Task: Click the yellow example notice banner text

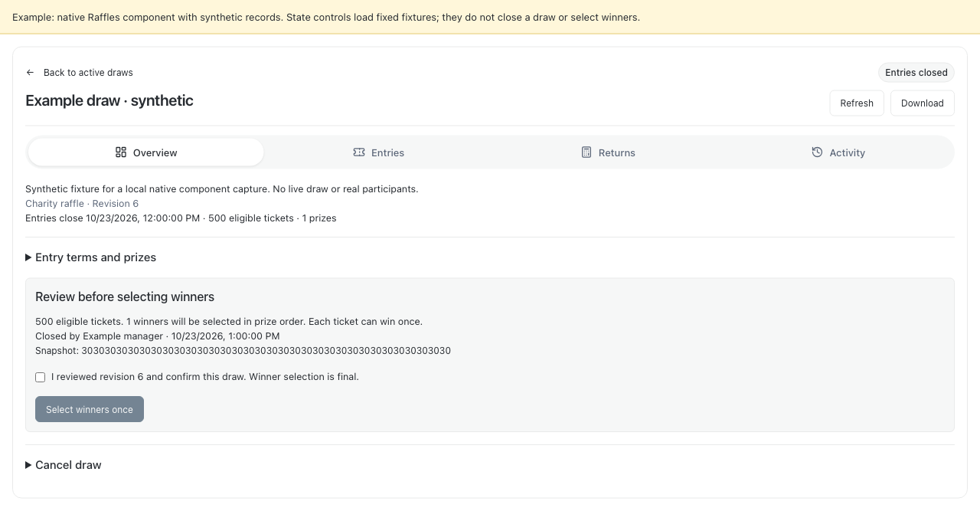Action: pyautogui.click(x=326, y=17)
